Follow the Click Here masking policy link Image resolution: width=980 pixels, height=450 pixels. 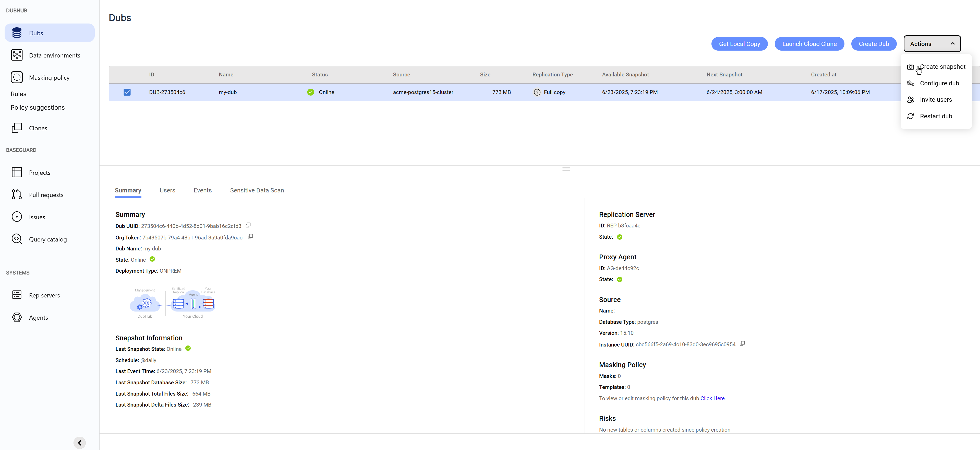[x=712, y=398]
